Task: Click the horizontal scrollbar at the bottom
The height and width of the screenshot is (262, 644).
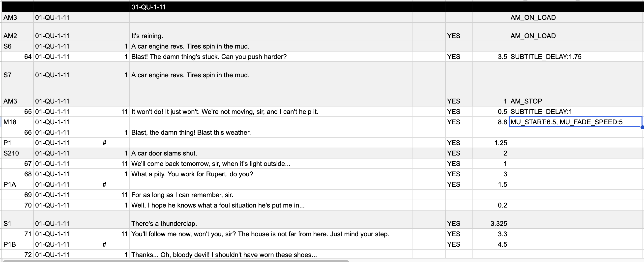Action: pos(176,261)
